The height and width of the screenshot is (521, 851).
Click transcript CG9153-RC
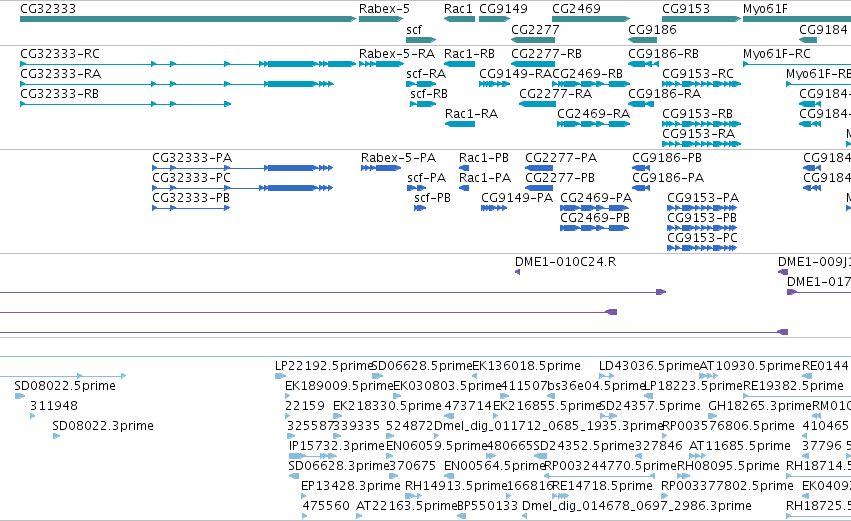(x=698, y=74)
